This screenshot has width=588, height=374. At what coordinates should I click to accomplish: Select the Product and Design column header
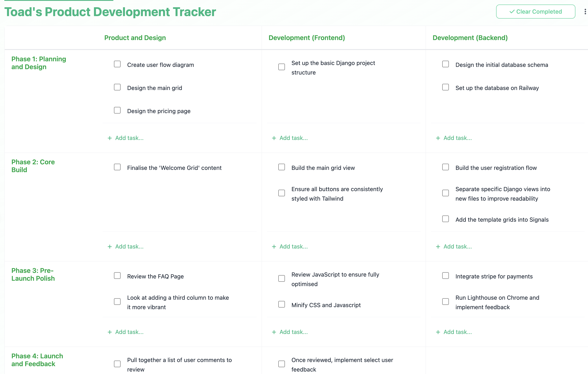pos(135,38)
